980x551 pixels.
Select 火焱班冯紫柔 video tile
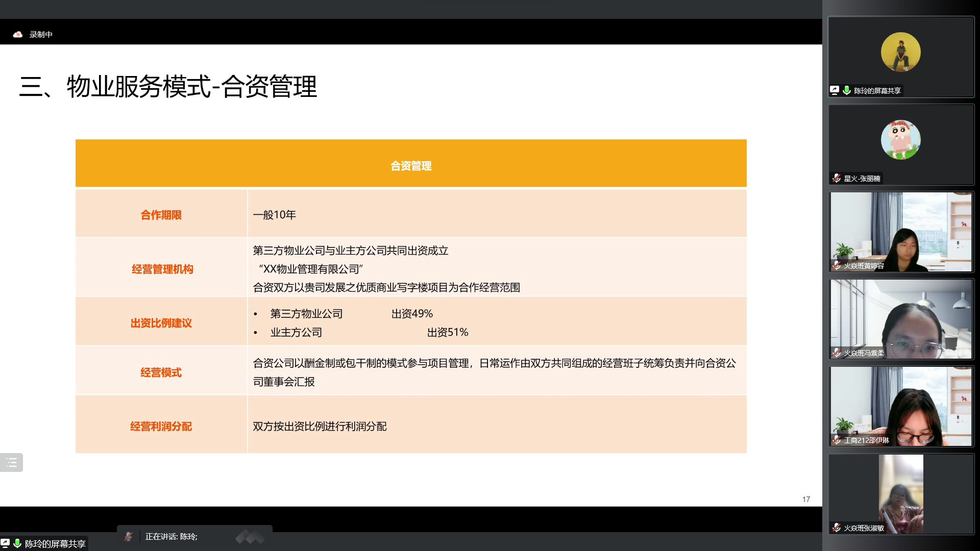click(x=901, y=319)
